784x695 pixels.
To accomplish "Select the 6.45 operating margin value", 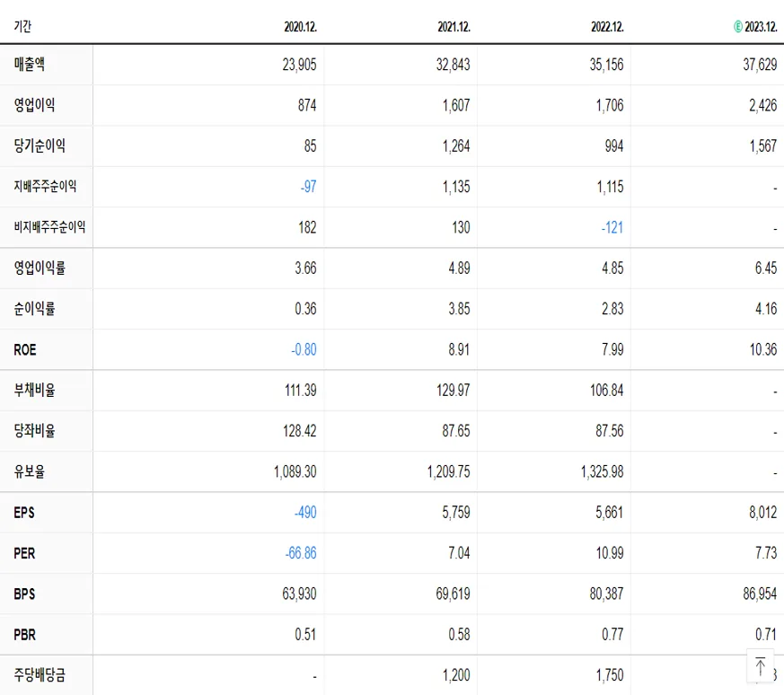I will pos(766,268).
